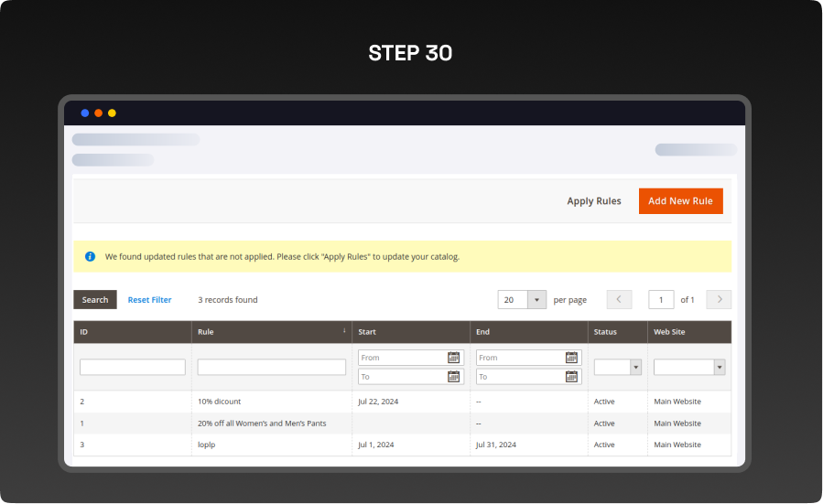Go to the next page arrow

(x=719, y=300)
